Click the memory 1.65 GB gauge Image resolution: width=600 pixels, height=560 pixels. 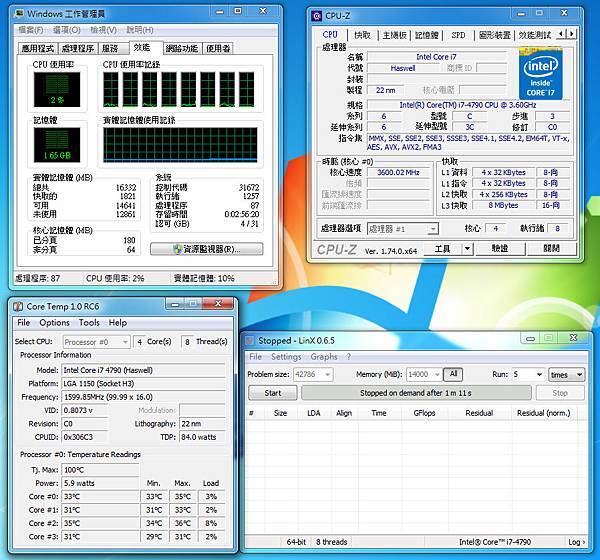[x=57, y=145]
